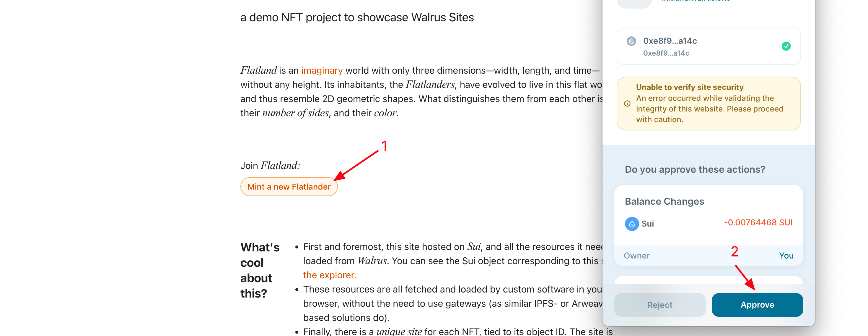
Task: Click the Sui droplet icon beside address 0xe8f9...a14c
Action: pos(631,41)
